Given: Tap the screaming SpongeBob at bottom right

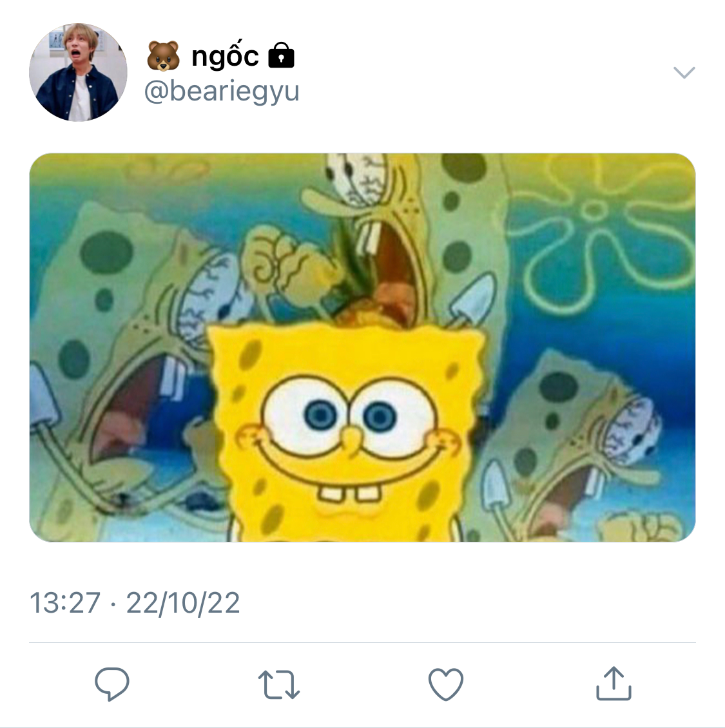Looking at the screenshot, I should click(x=580, y=451).
